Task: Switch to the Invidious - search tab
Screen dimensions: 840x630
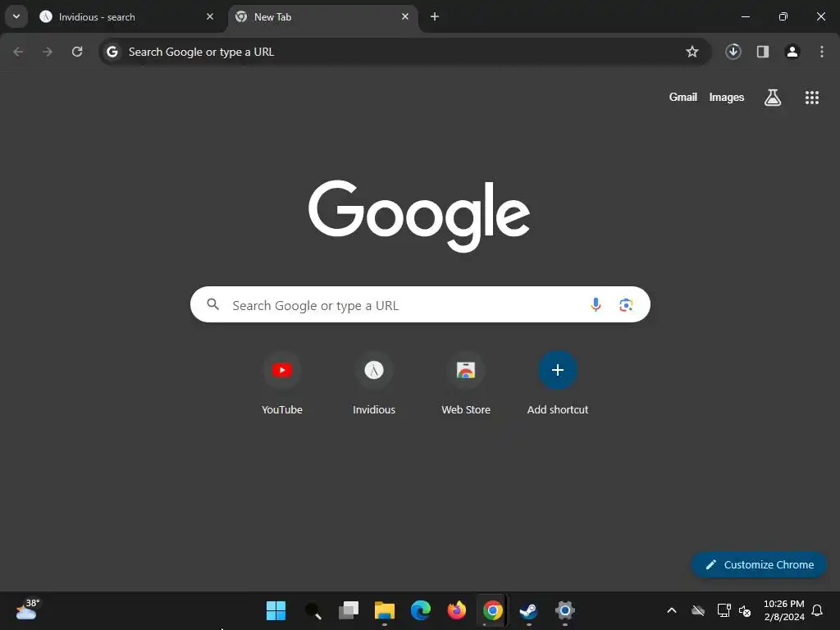Action: point(127,16)
